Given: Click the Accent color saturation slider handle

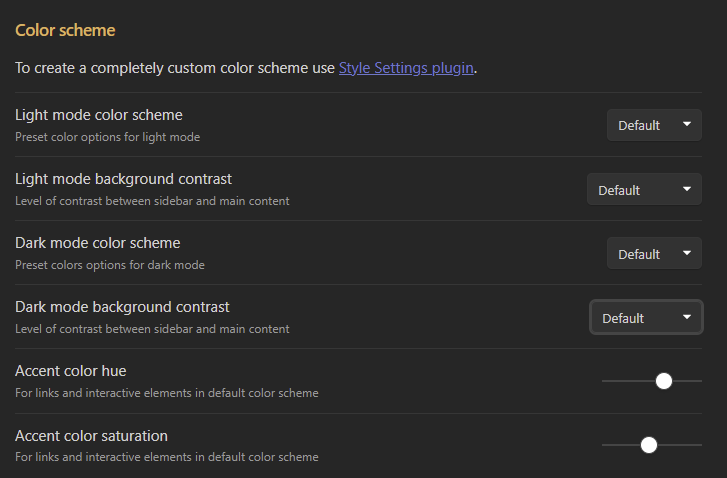Looking at the screenshot, I should (x=649, y=445).
